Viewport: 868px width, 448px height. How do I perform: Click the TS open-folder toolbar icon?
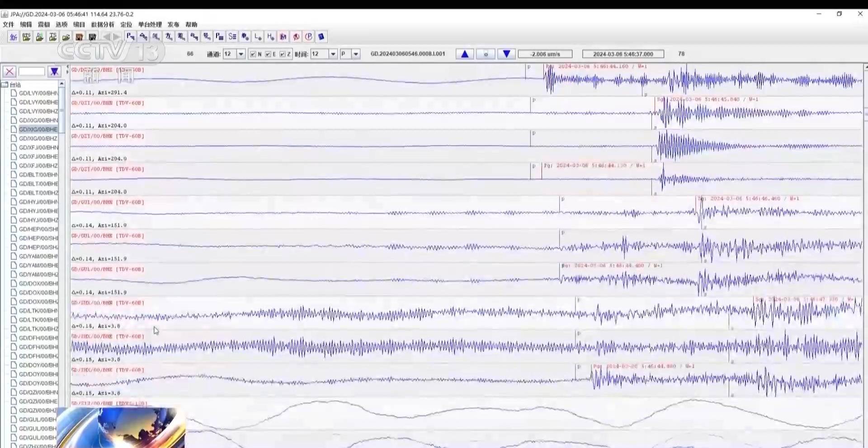[x=53, y=37]
